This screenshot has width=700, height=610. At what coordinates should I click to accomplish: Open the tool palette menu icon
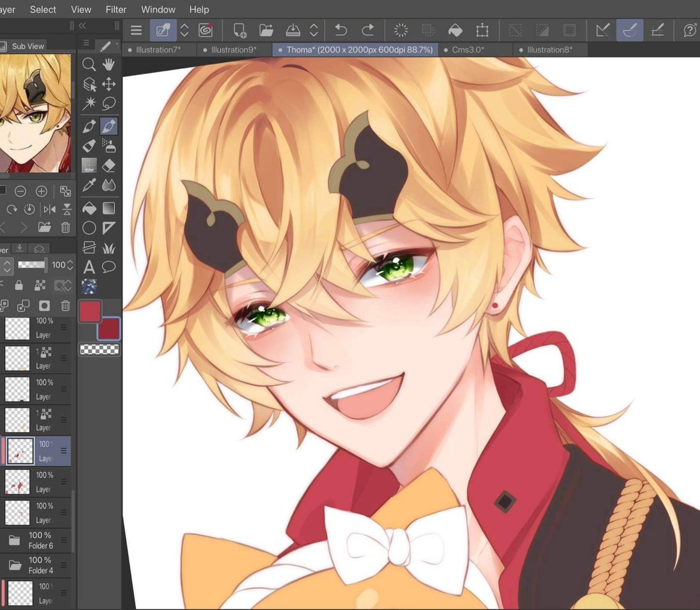pos(86,43)
